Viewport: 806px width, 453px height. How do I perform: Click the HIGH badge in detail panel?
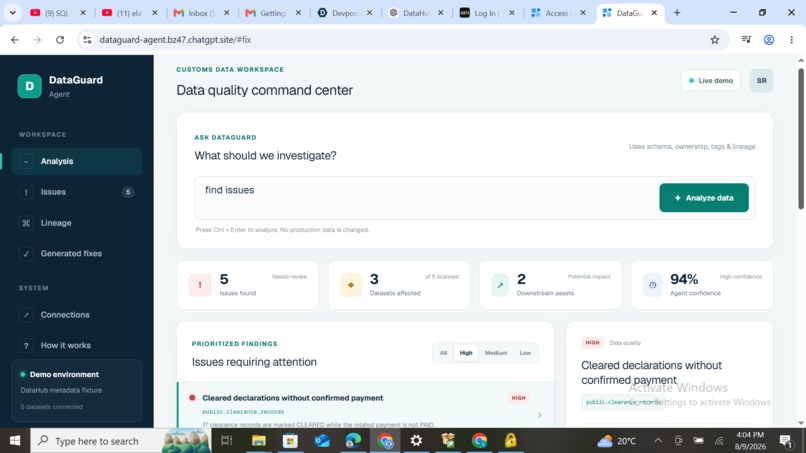pyautogui.click(x=592, y=342)
